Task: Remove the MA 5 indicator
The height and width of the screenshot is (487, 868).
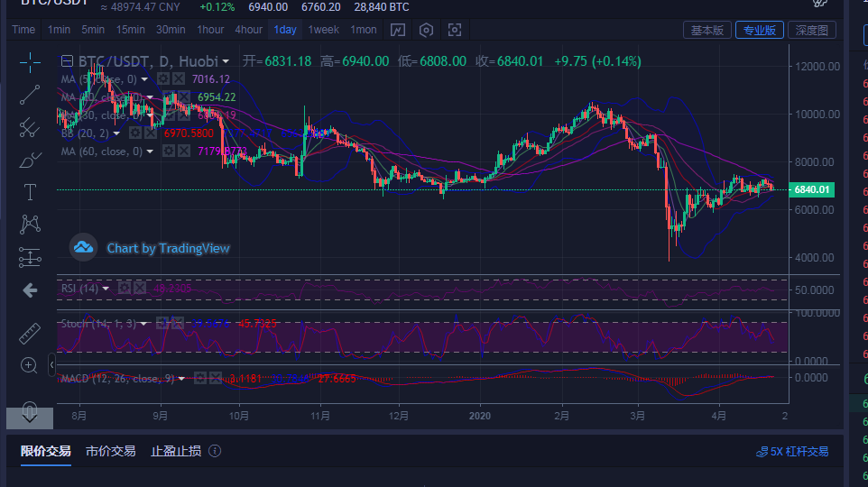Action: (x=179, y=79)
